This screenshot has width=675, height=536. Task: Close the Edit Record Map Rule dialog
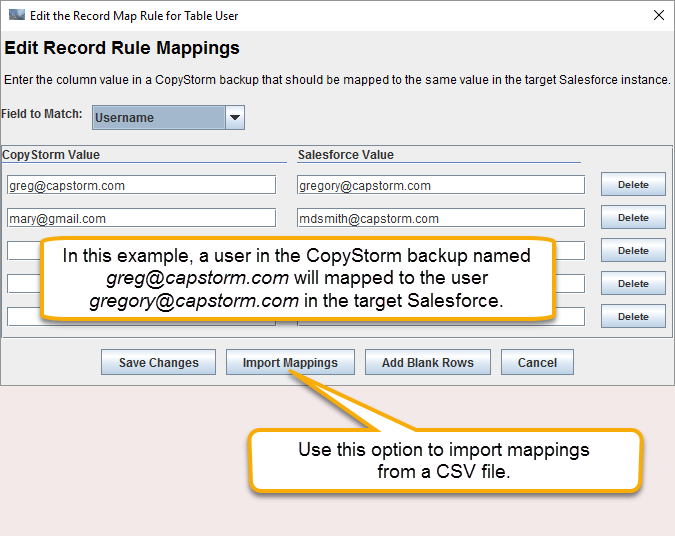[659, 15]
